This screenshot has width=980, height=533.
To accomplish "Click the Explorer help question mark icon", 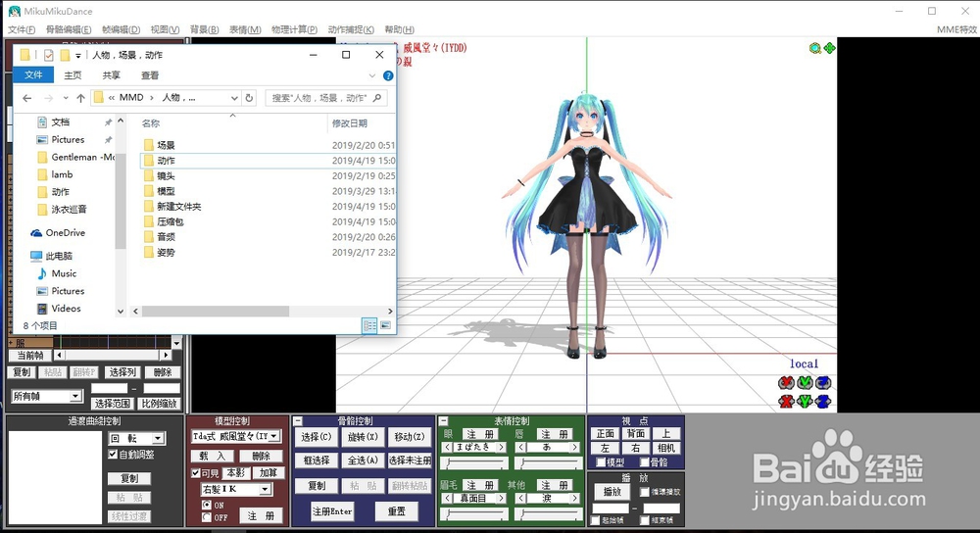I will point(388,75).
